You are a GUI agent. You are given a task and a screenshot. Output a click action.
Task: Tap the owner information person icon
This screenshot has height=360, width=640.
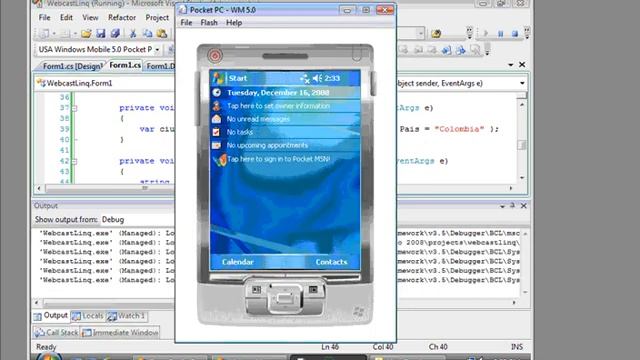point(217,106)
